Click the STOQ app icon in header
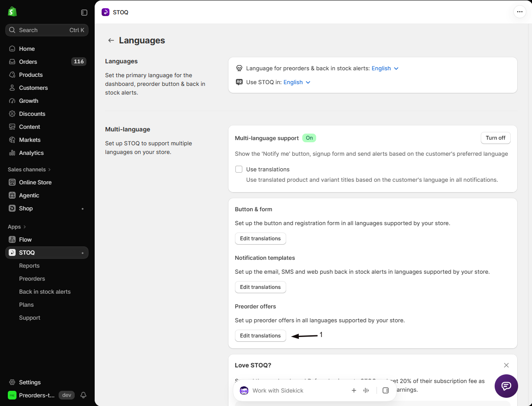This screenshot has height=406, width=532. (106, 12)
